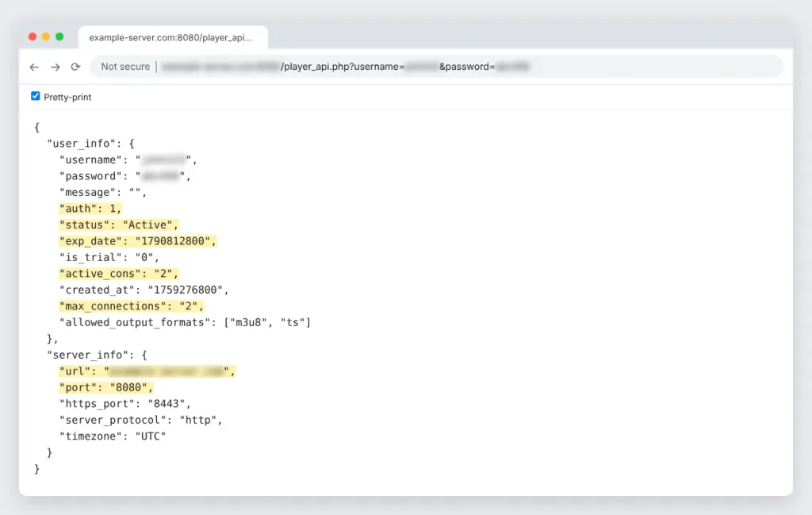Close the window with the red button
812x515 pixels.
coord(33,37)
